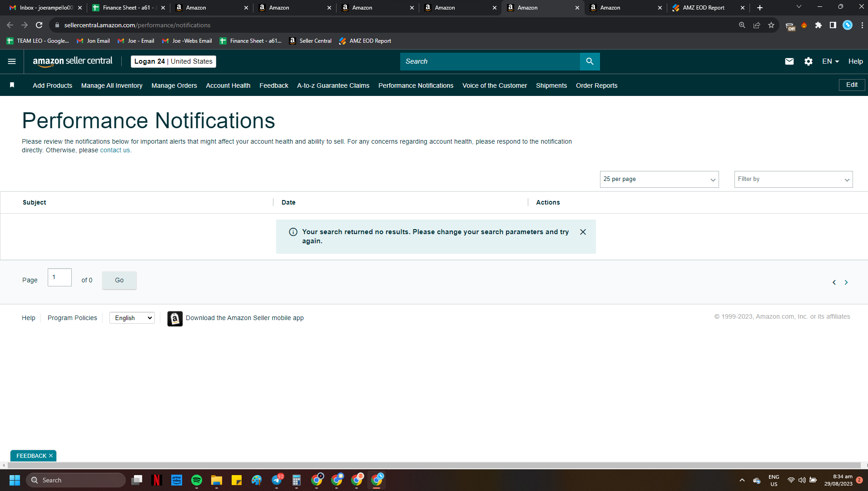Open A-to-z Guarantee Claims
868x491 pixels.
tap(333, 85)
